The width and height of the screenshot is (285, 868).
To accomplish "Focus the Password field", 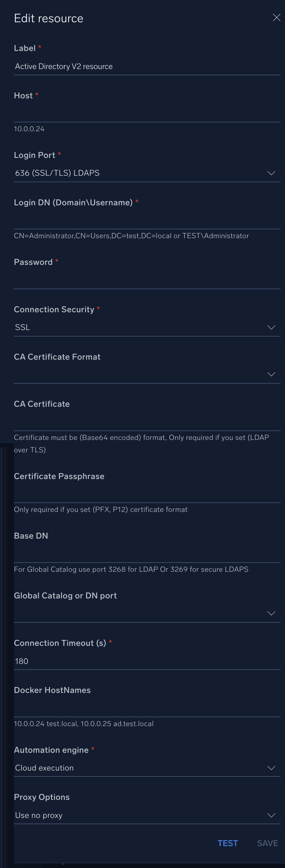I will 147,281.
